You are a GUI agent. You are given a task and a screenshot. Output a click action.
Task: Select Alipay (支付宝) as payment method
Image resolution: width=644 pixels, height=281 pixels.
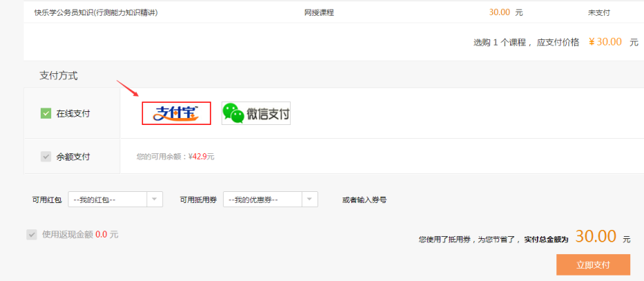[x=176, y=113]
